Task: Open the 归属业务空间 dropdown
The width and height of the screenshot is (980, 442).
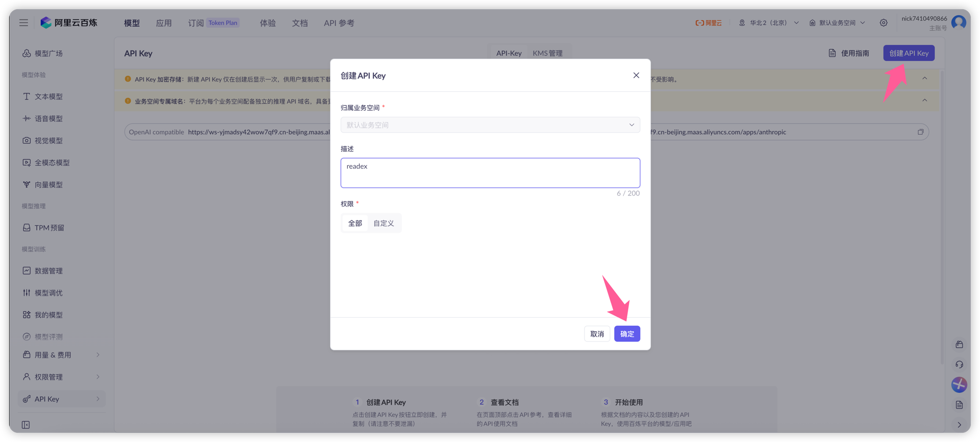Action: coord(490,125)
